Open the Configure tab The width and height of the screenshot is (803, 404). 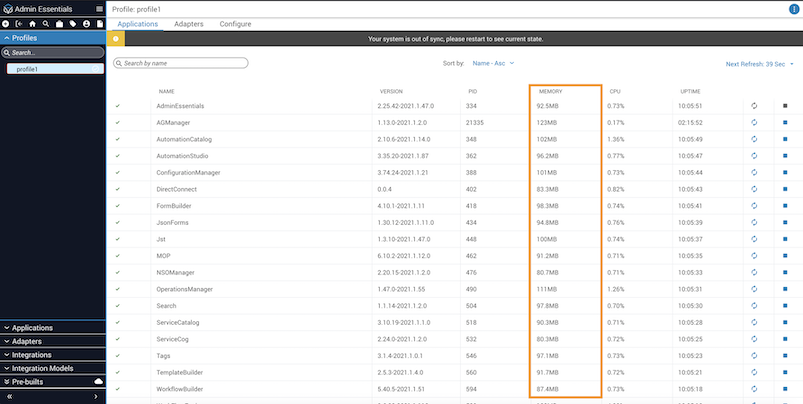(x=235, y=23)
